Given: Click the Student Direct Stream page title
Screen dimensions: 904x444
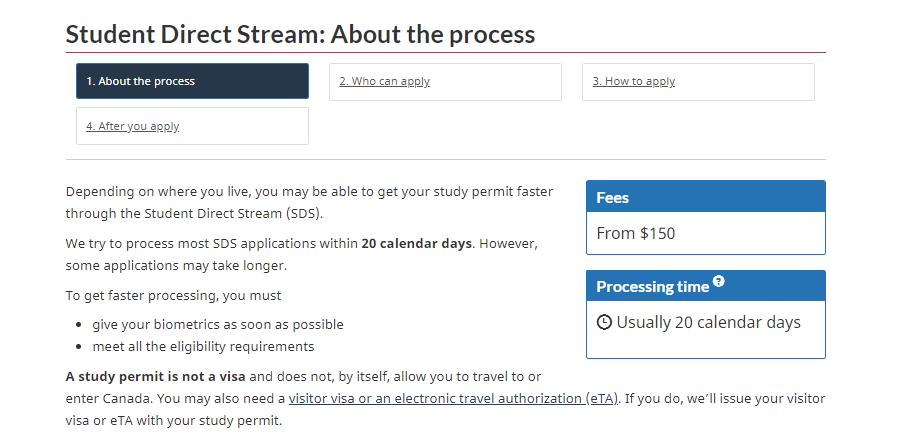Looking at the screenshot, I should 300,34.
